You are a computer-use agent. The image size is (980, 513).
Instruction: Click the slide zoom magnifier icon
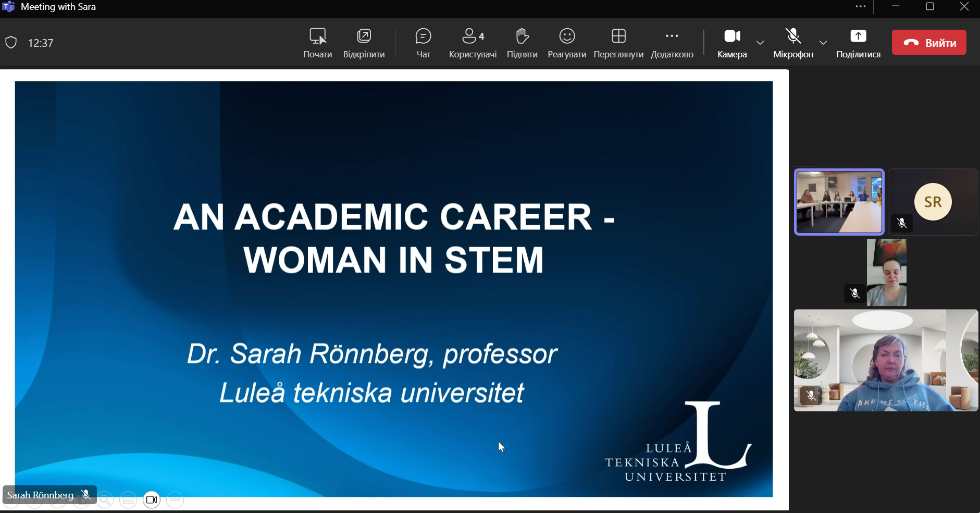pyautogui.click(x=105, y=499)
